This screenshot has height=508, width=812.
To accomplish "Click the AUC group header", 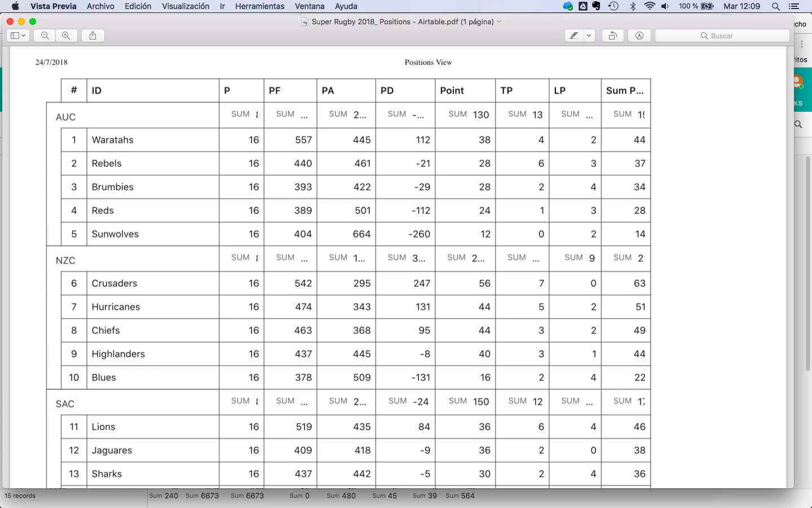I will (x=65, y=117).
